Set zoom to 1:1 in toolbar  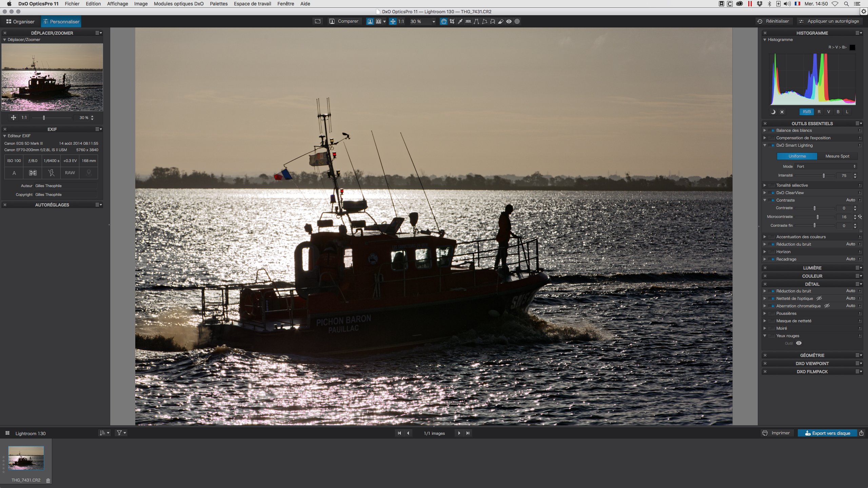401,21
